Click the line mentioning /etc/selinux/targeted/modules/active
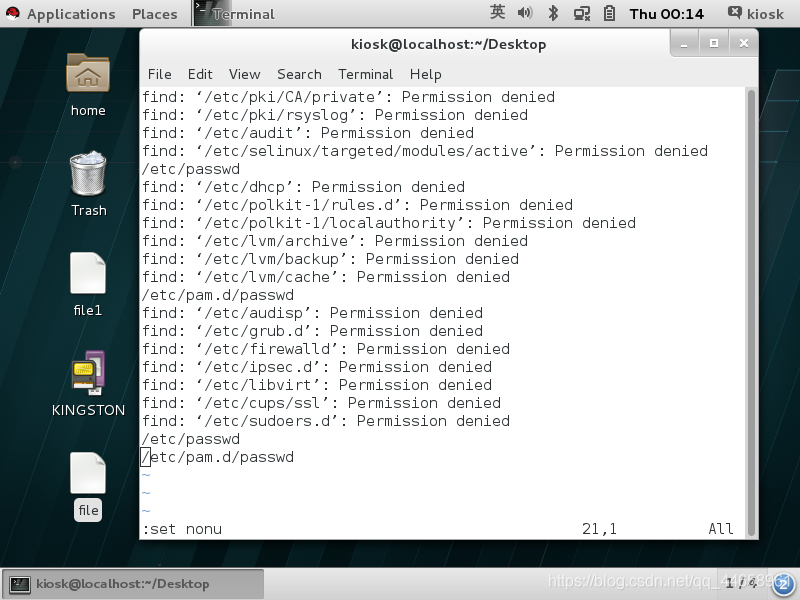Image resolution: width=800 pixels, height=600 pixels. tap(425, 151)
